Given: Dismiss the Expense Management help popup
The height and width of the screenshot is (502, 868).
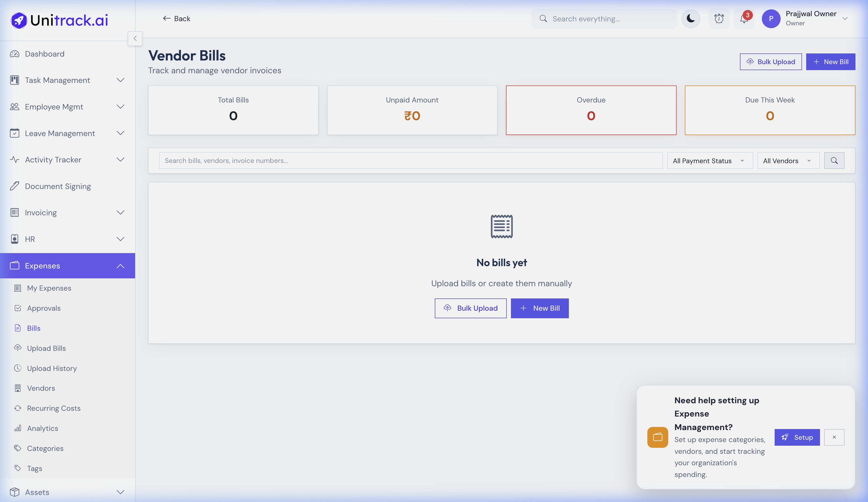Looking at the screenshot, I should click(834, 437).
